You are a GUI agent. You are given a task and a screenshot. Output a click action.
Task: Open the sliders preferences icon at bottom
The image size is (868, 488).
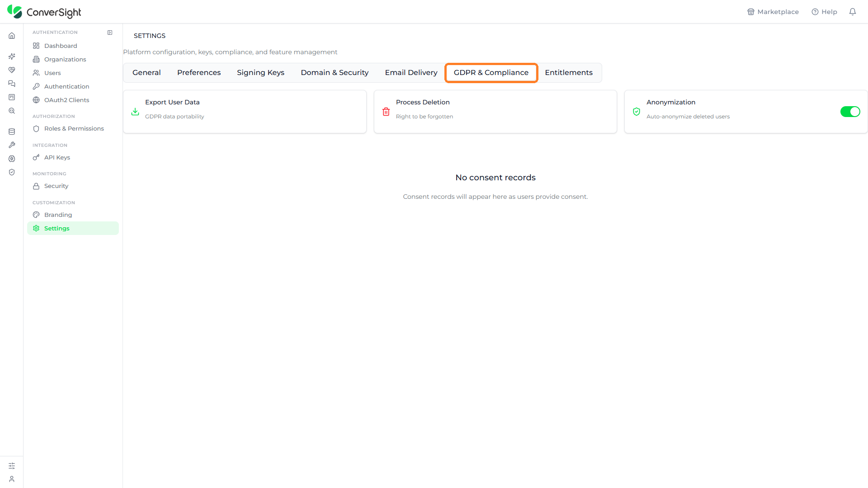click(x=12, y=465)
